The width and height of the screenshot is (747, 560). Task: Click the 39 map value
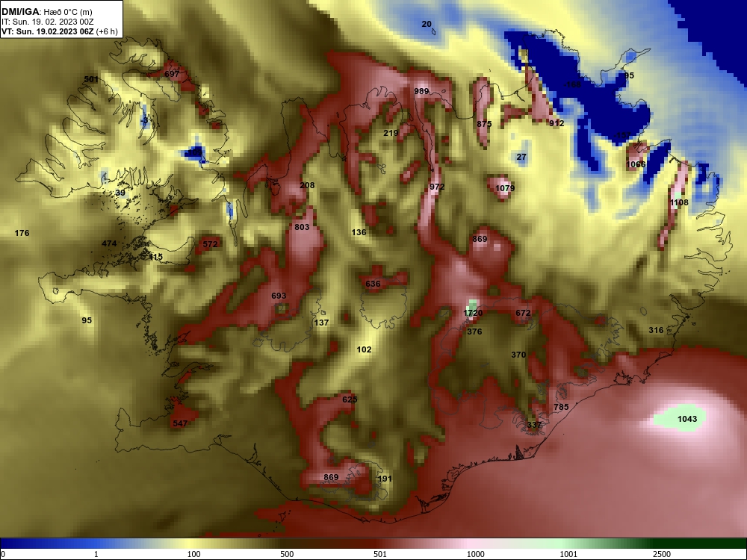coord(120,193)
